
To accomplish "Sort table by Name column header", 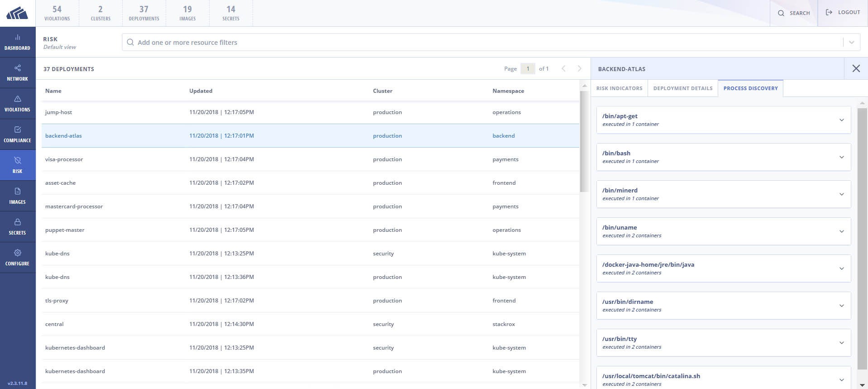I will 53,91.
